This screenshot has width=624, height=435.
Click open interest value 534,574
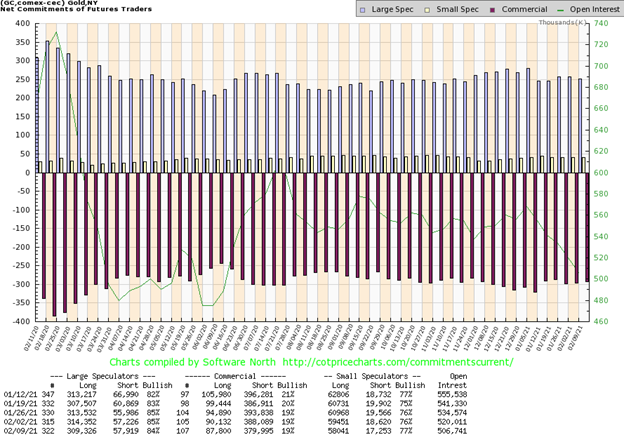452,413
